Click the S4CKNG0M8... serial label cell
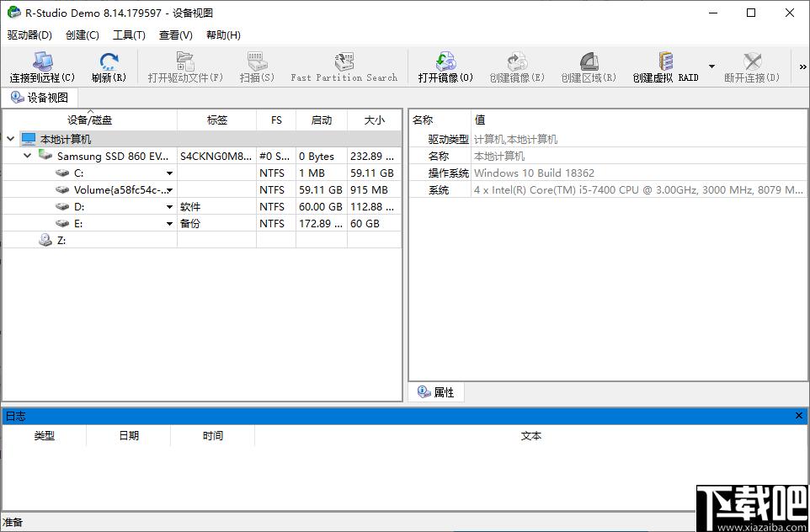810x532 pixels. coord(217,156)
